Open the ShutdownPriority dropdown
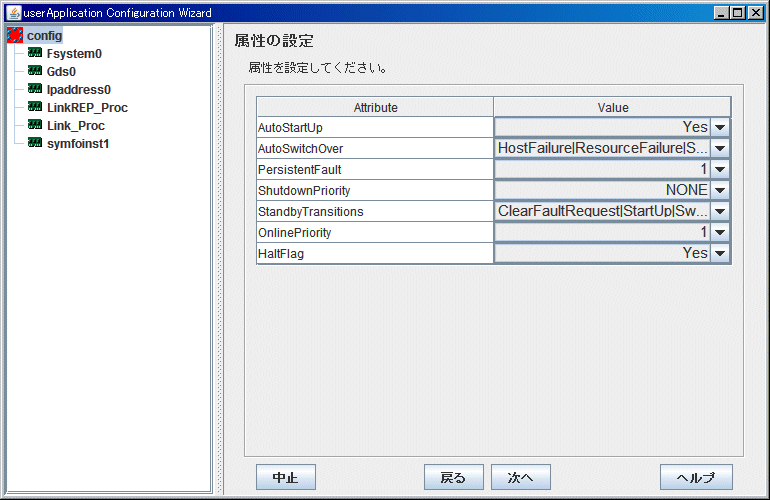 [x=720, y=191]
